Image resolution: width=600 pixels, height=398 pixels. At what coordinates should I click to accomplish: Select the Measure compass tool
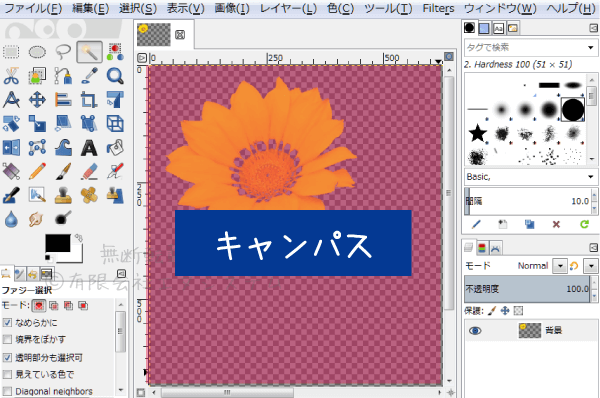coord(11,100)
